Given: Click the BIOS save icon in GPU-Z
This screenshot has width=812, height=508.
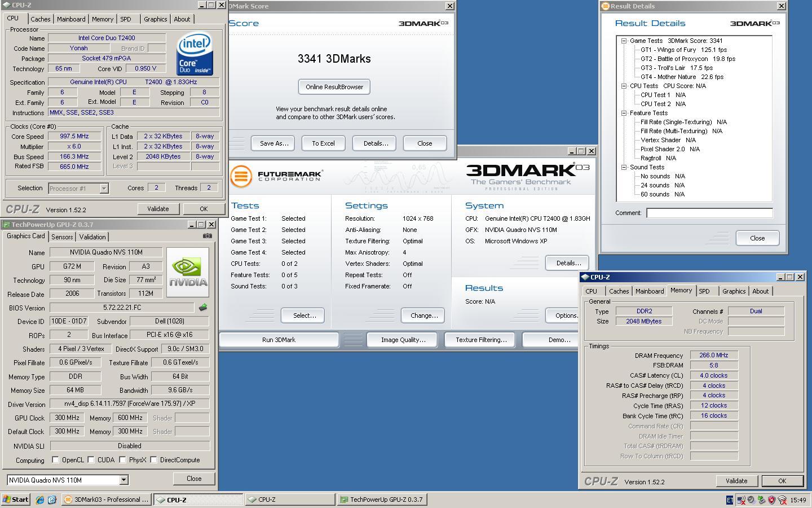Looking at the screenshot, I should [x=203, y=308].
